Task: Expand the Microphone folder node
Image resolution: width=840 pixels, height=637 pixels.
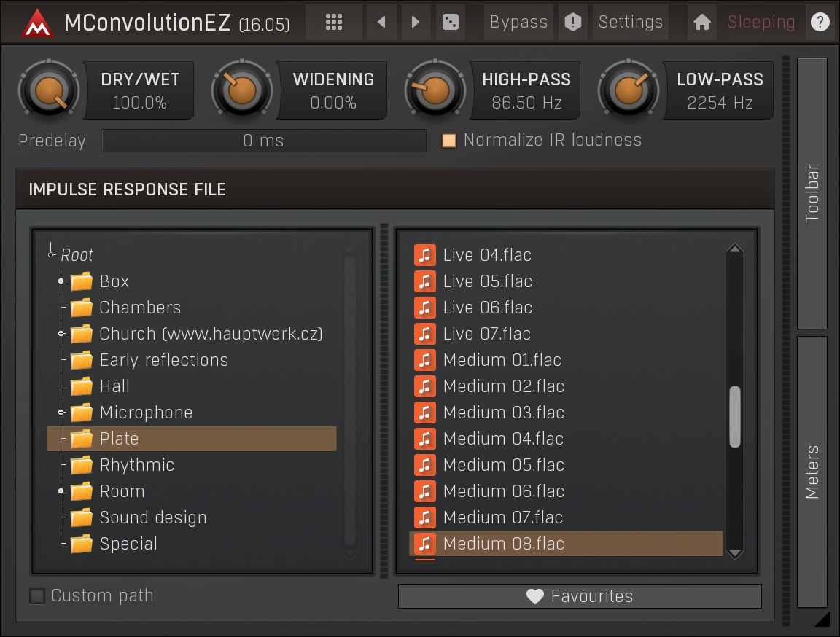Action: 61,413
